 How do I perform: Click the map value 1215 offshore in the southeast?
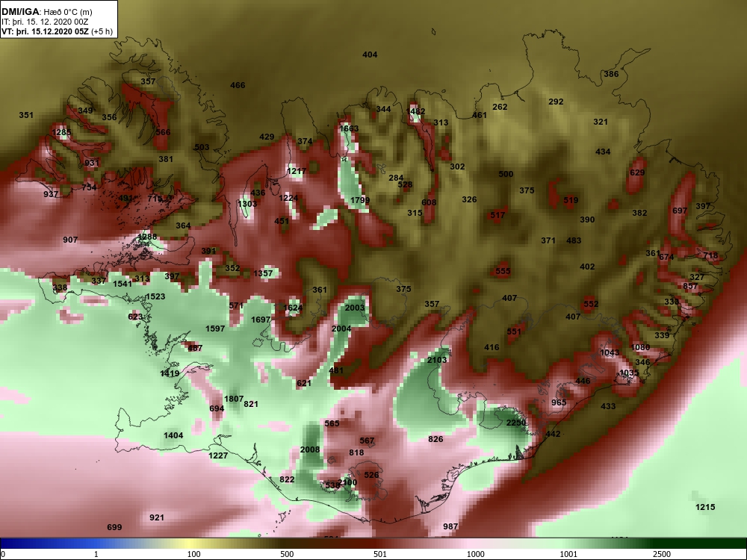(x=705, y=507)
